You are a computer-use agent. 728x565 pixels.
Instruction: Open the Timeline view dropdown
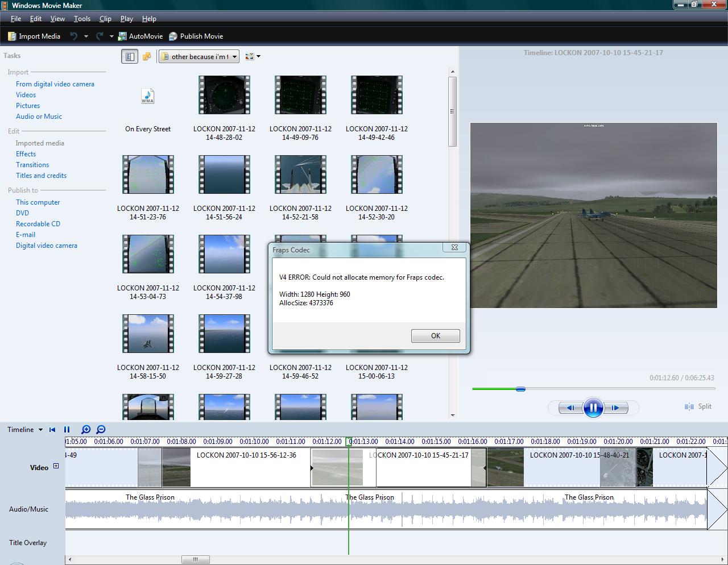pos(25,429)
